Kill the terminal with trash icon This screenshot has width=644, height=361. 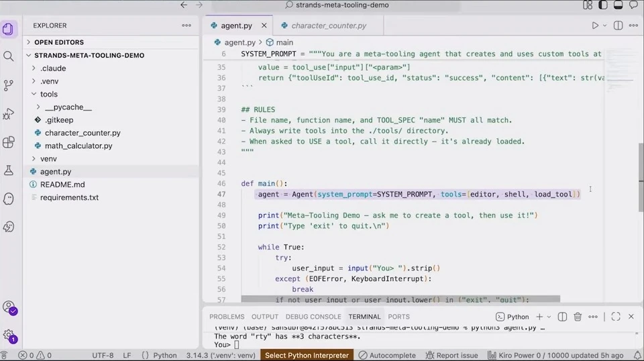578,317
